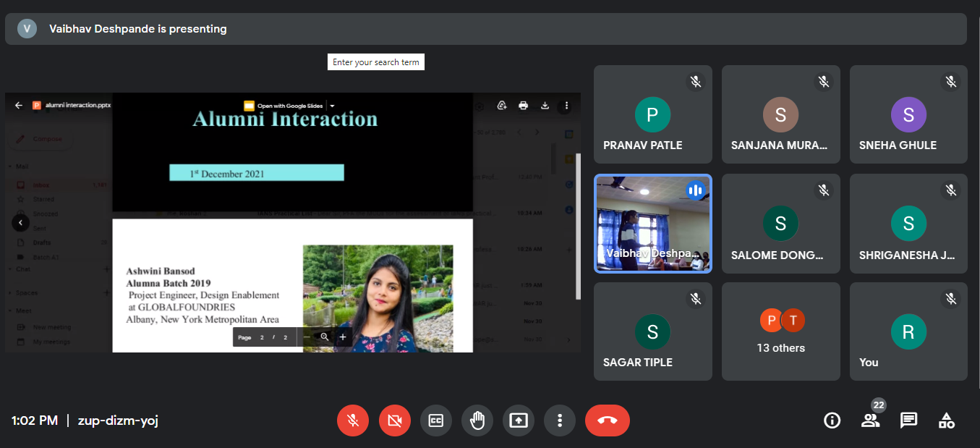Open the Activities panel

click(946, 420)
